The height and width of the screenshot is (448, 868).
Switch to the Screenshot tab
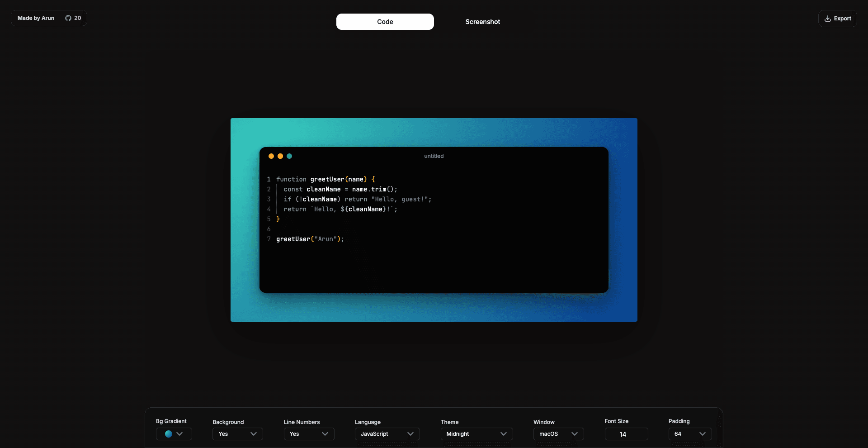pos(483,22)
